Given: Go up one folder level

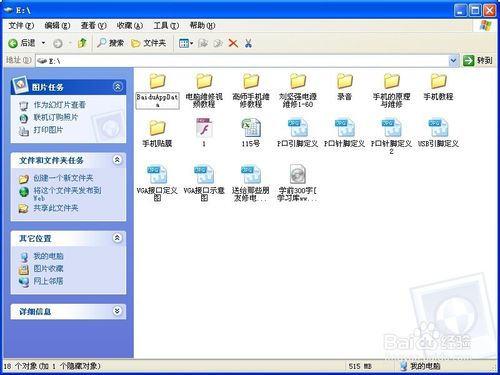Looking at the screenshot, I should (82, 43).
